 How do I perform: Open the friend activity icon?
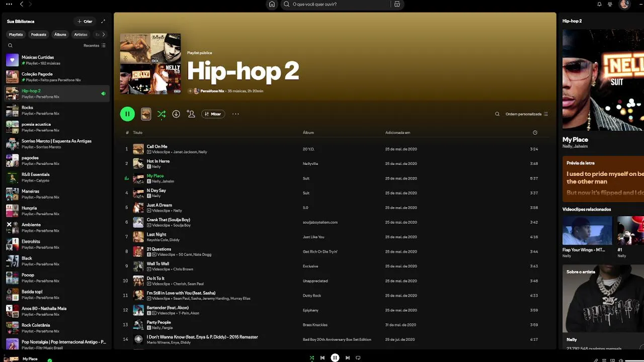[x=610, y=4]
